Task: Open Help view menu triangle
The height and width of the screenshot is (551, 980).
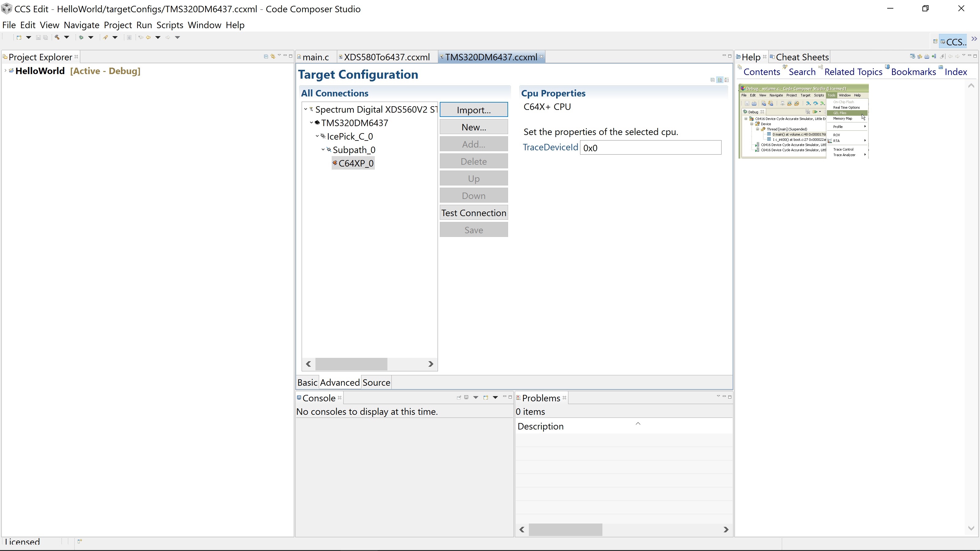Action: click(964, 55)
